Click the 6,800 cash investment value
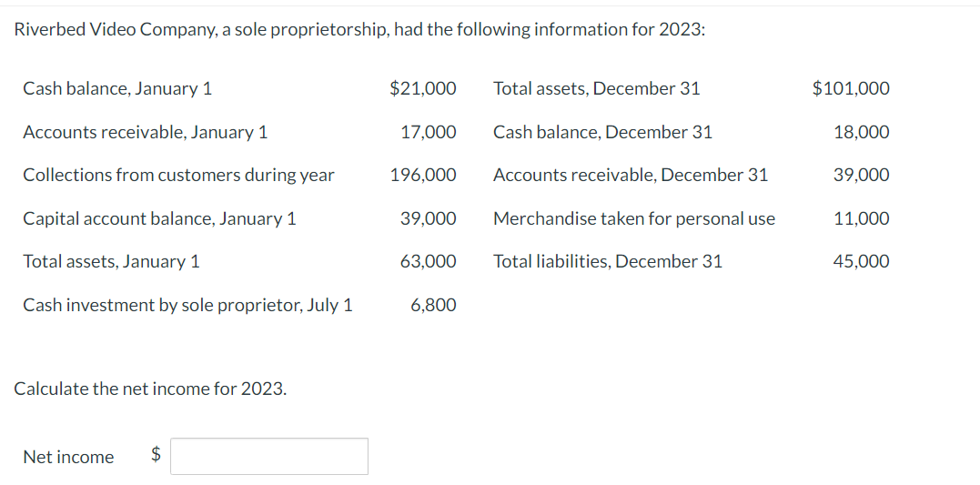Viewport: 980px width, 485px height. pyautogui.click(x=434, y=305)
